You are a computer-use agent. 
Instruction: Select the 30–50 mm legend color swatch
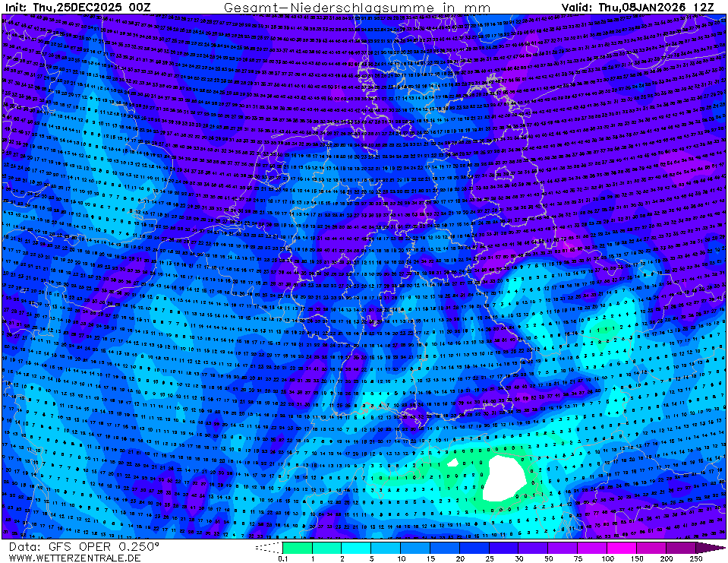tap(534, 547)
